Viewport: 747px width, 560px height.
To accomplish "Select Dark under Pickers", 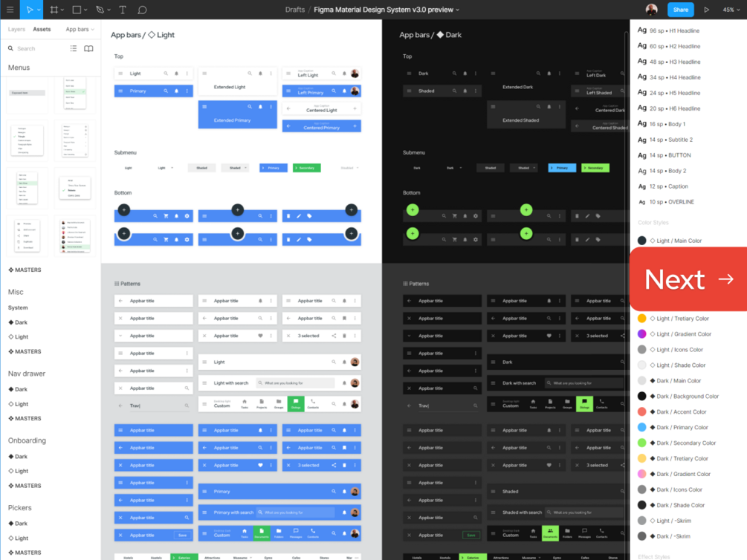I will (18, 524).
